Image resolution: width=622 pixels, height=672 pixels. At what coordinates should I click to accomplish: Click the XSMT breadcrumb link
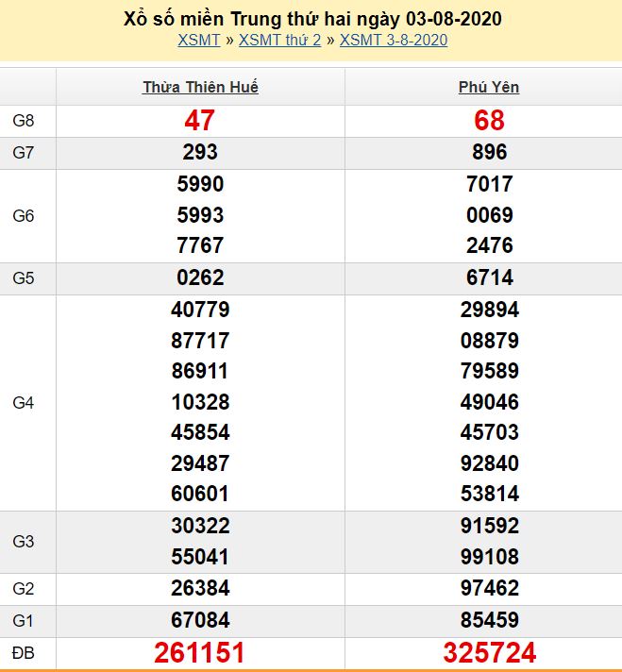tap(198, 40)
